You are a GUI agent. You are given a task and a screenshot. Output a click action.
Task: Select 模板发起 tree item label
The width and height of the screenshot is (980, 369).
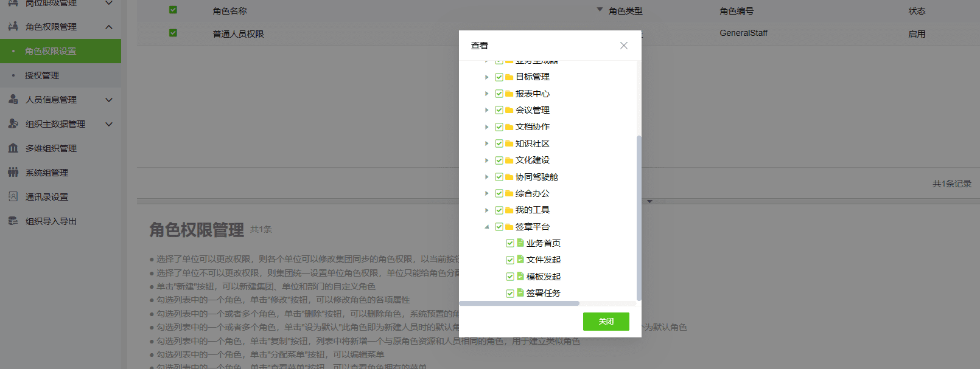point(543,277)
